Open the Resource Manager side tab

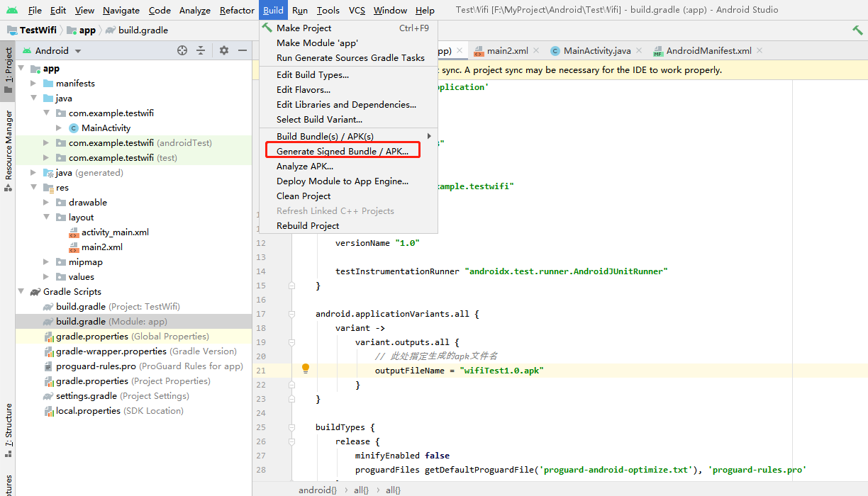point(8,151)
